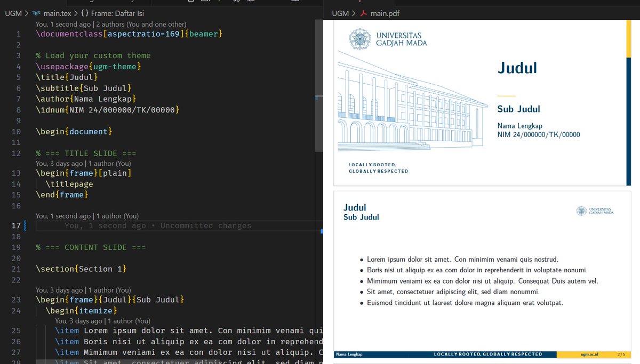
Task: Click 'Nama Lengkap' on the PDF title slide
Action: point(519,126)
